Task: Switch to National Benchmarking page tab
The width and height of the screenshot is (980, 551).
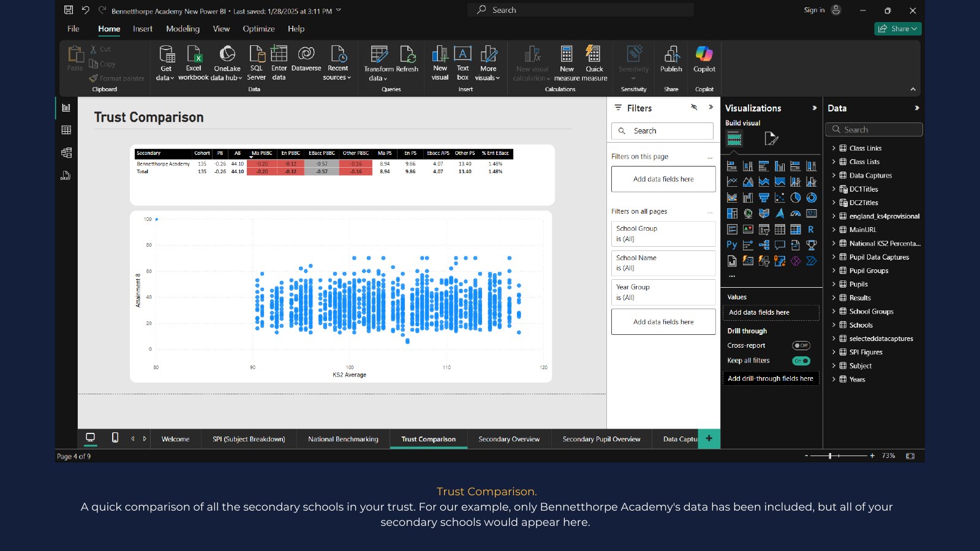Action: (343, 439)
